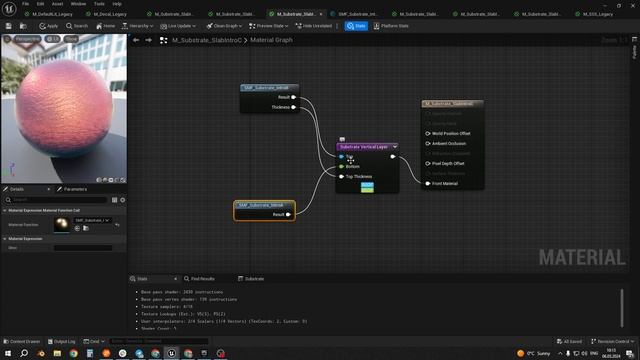Switch to M_Decal_Legacy tab

point(107,14)
